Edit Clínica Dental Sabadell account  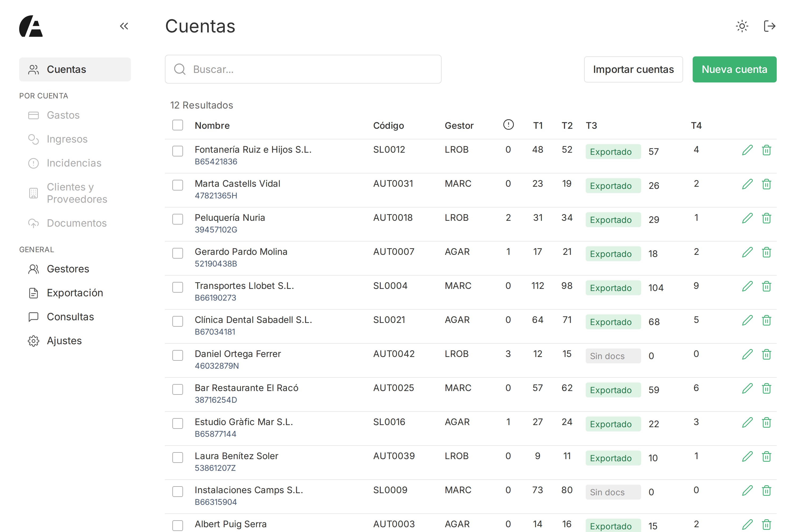[747, 320]
